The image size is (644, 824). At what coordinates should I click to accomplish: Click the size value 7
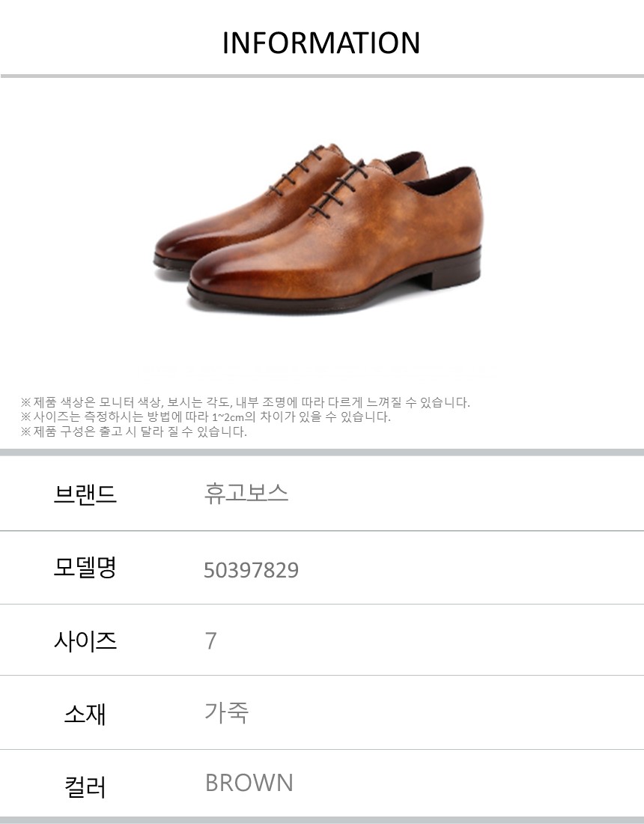coord(210,641)
